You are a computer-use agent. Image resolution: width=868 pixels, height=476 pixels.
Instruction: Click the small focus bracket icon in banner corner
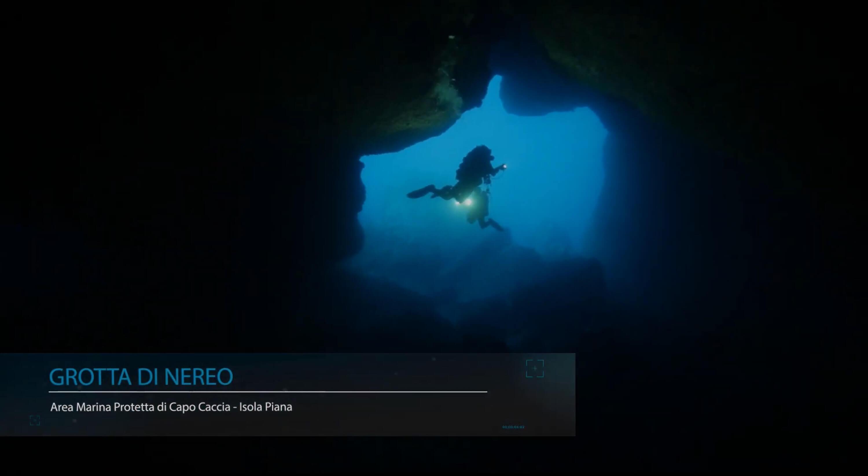[35, 420]
